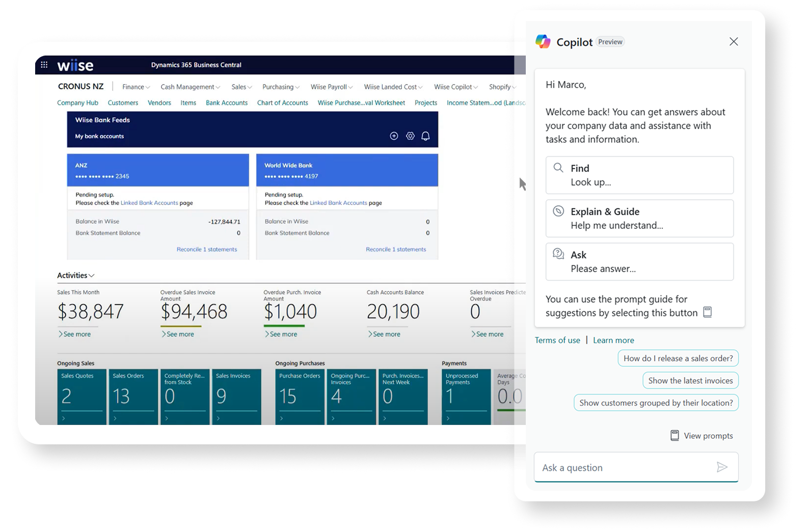This screenshot has height=532, width=807.
Task: Click the $94,468 overdue sales amount
Action: coord(194,311)
